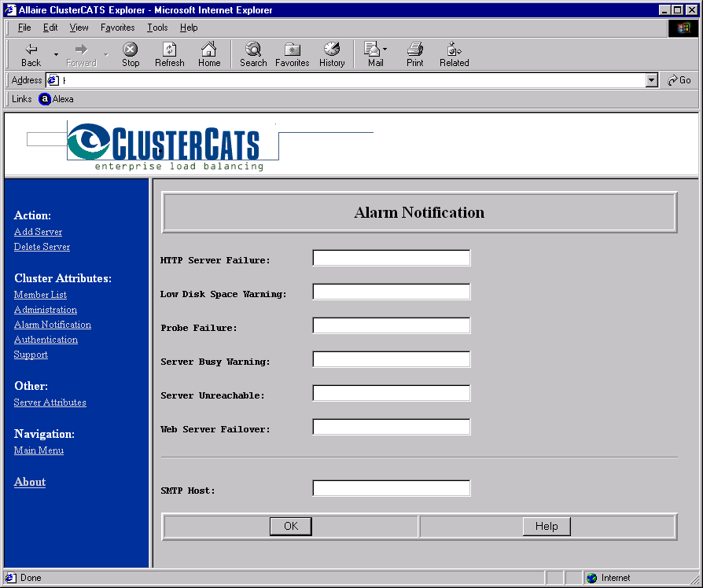This screenshot has width=703, height=588.
Task: Click the Alarm Notification page heading
Action: pos(419,212)
